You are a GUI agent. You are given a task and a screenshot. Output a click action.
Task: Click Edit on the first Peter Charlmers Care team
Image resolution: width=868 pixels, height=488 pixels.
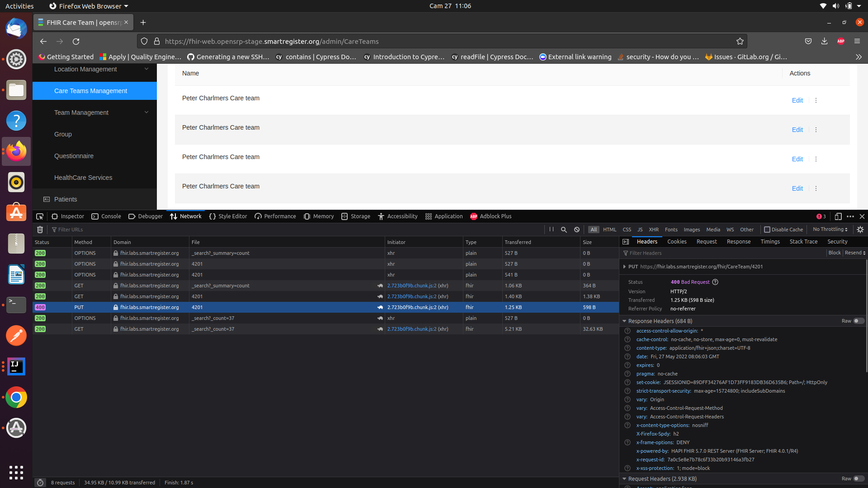797,100
